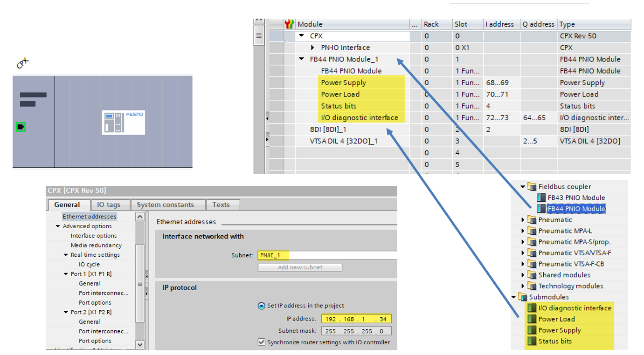This screenshot has height=355, width=644.
Task: Click the Rack column header
Action: [436, 24]
